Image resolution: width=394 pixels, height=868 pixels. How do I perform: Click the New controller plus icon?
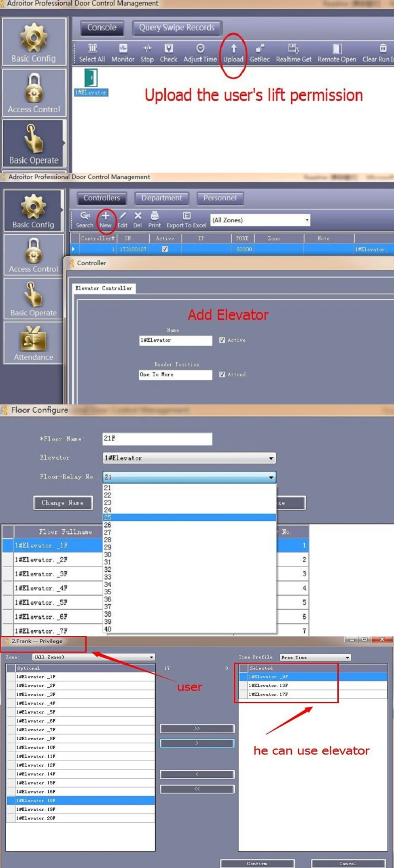(x=105, y=216)
